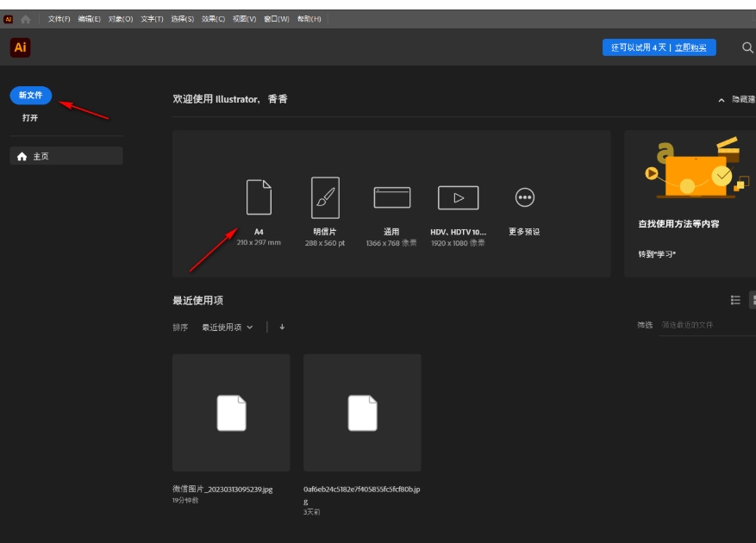Click the 查找使用方法等内容 heading

coord(678,224)
